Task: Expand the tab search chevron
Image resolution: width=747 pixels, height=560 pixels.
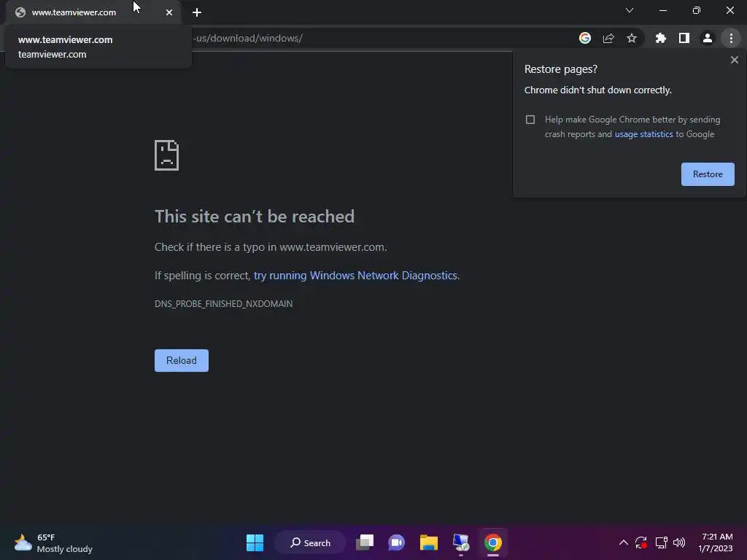Action: point(630,10)
